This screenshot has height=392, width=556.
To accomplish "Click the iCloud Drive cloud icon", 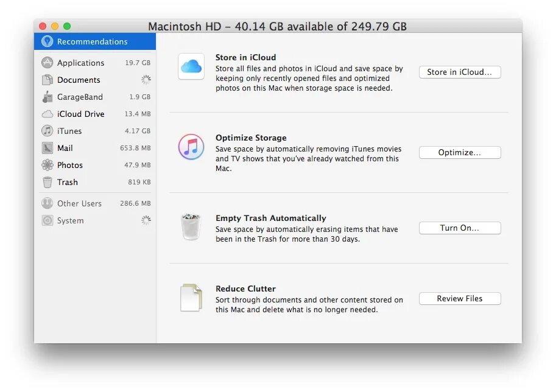I will click(47, 114).
